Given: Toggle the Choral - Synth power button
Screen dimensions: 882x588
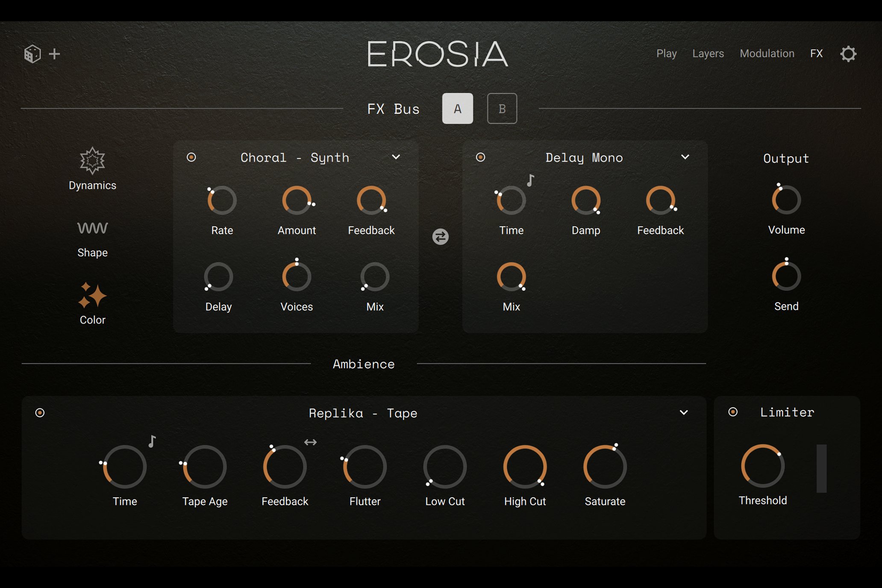Looking at the screenshot, I should coord(191,157).
